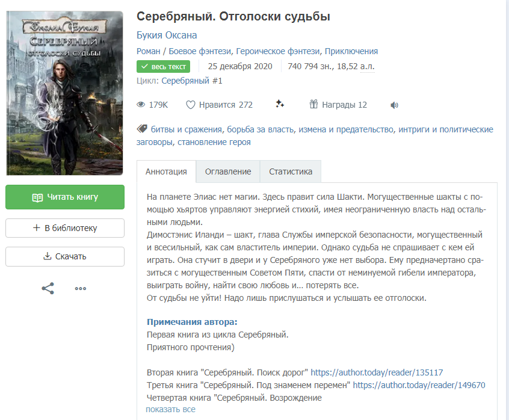509x420 pixels.
Task: Expand the annotation with показать все
Action: tap(170, 409)
